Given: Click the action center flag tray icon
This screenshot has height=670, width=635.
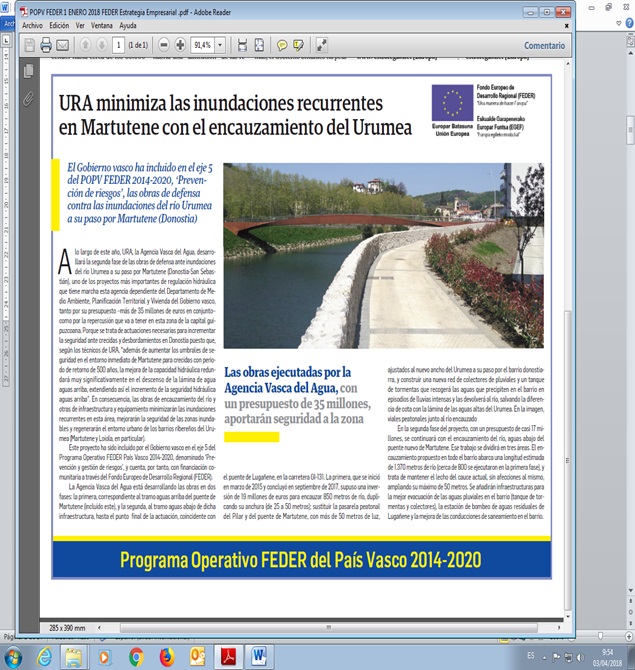Looking at the screenshot, I should point(556,657).
